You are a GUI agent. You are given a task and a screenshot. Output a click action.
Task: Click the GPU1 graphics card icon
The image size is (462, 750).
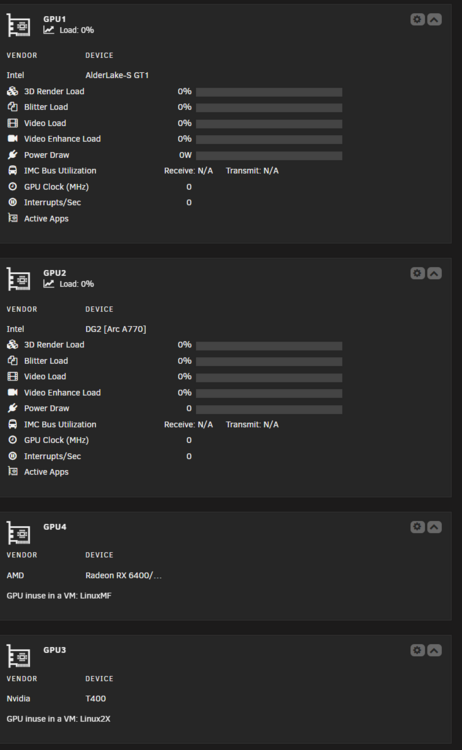point(19,25)
